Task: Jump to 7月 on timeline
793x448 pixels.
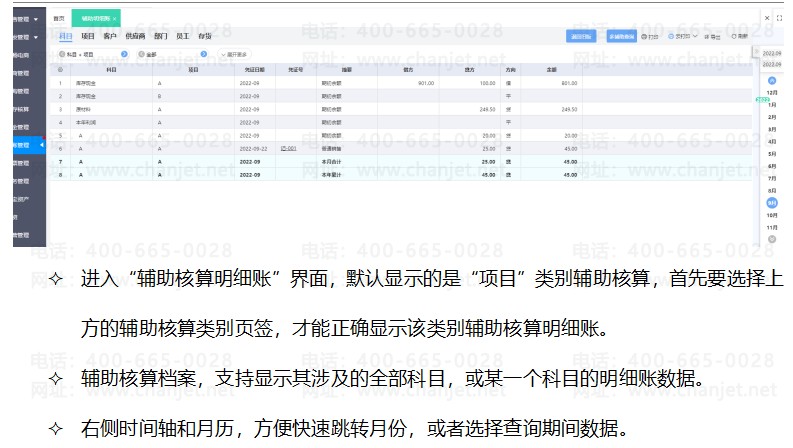Action: pyautogui.click(x=772, y=178)
